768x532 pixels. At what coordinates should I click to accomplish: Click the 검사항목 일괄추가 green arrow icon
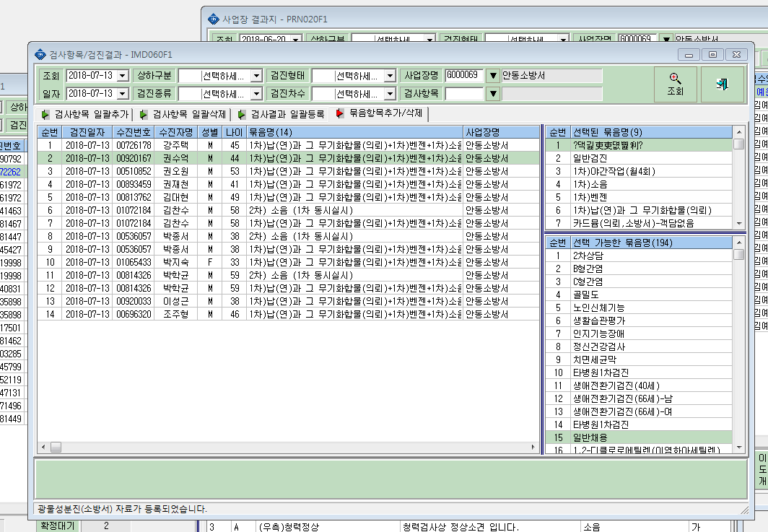click(x=45, y=115)
